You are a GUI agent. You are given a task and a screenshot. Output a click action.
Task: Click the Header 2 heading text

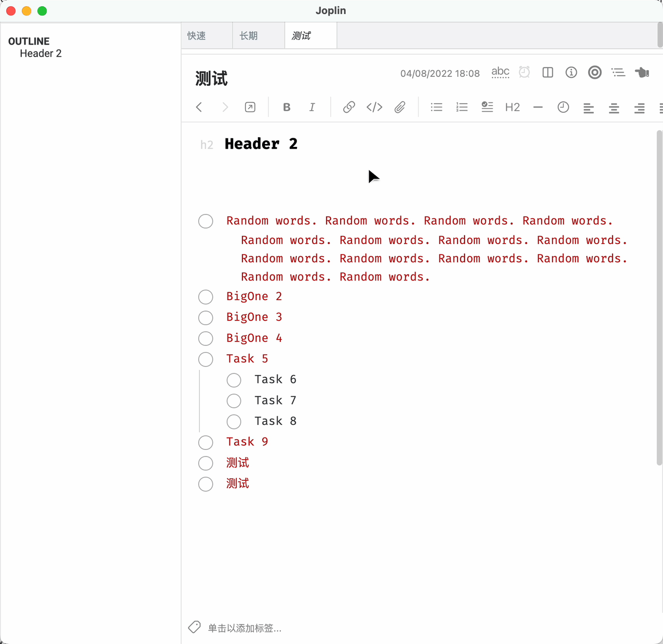tap(261, 144)
